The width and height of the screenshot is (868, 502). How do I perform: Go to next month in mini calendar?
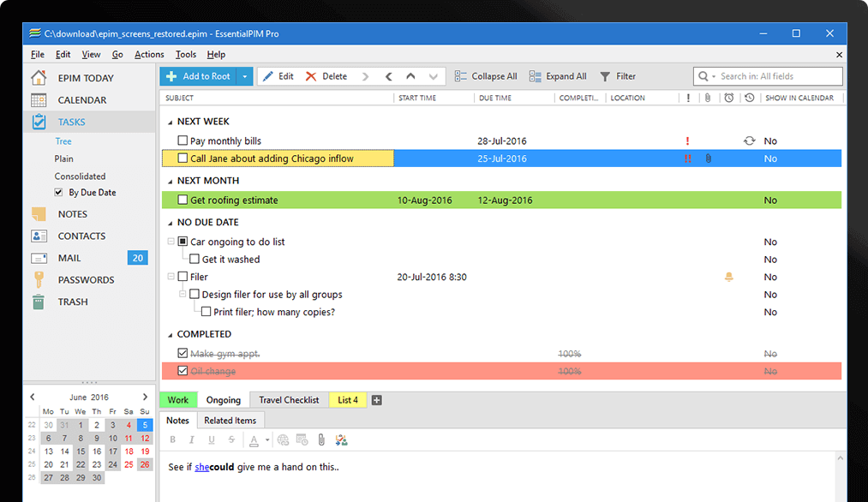tap(145, 397)
